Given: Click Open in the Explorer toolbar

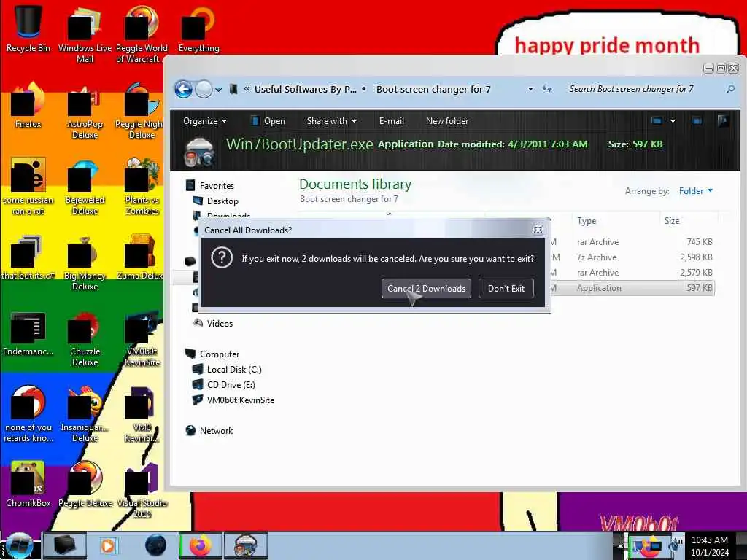Looking at the screenshot, I should click(x=268, y=121).
